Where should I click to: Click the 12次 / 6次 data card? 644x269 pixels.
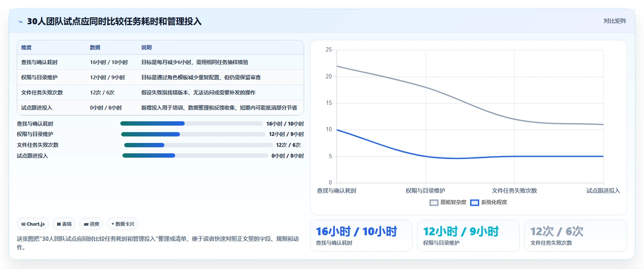click(x=576, y=236)
